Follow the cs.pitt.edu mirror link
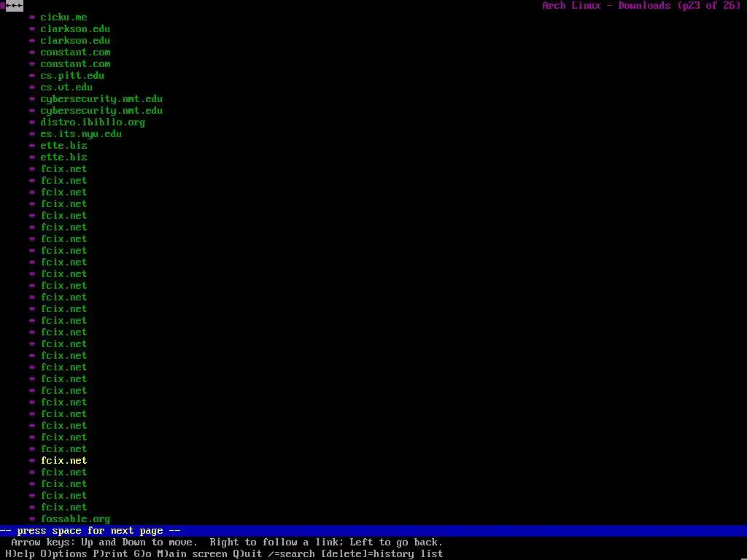747x560 pixels. (72, 76)
